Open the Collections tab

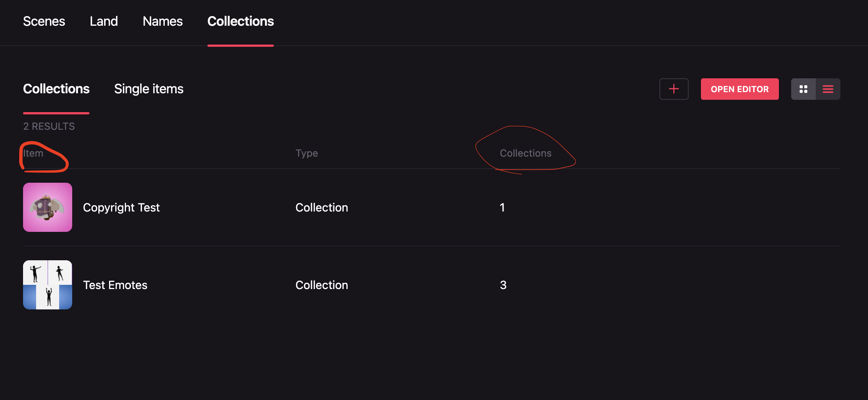240,21
